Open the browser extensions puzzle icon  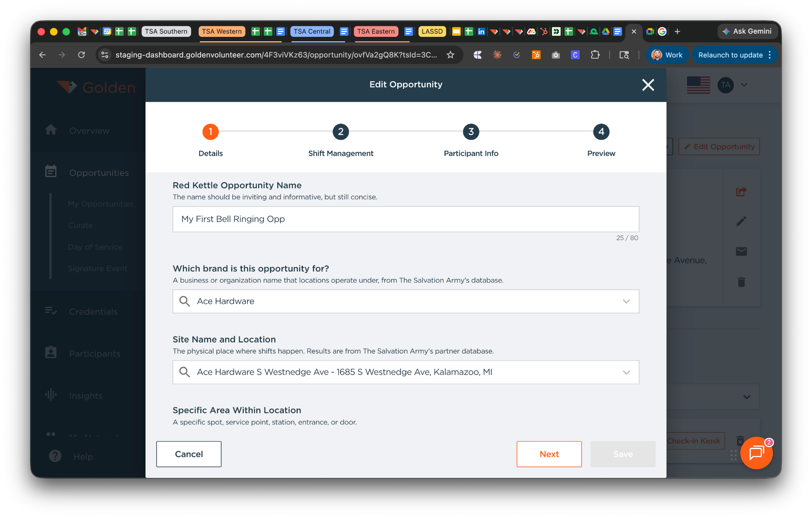595,55
